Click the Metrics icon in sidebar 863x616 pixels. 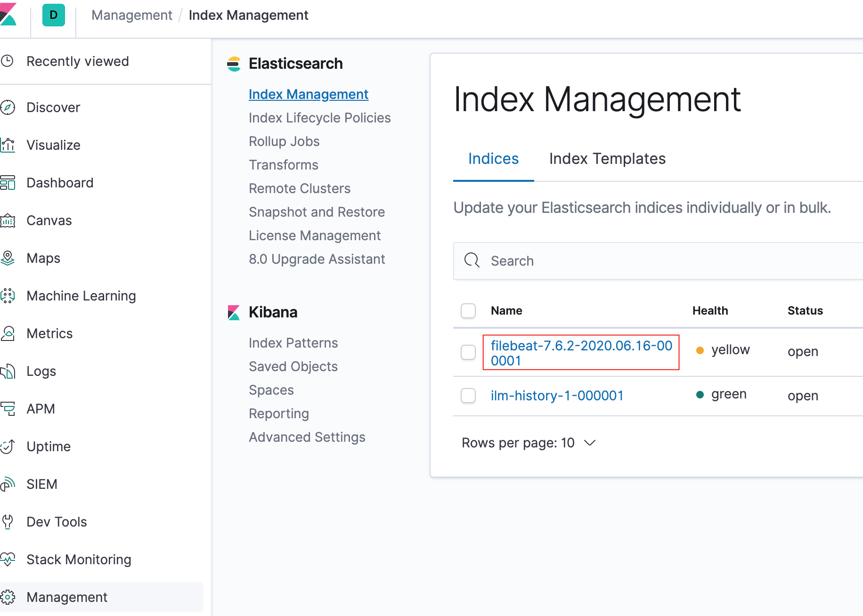(8, 333)
